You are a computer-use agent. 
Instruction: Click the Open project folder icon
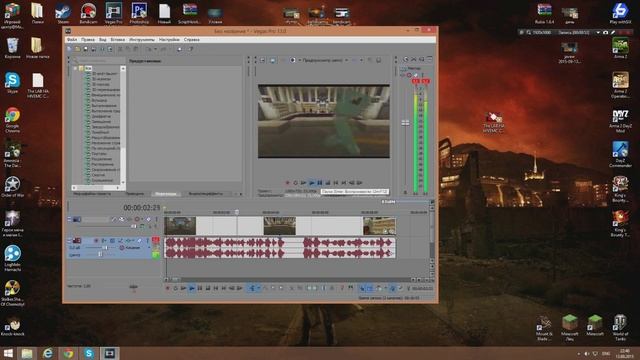click(x=78, y=49)
